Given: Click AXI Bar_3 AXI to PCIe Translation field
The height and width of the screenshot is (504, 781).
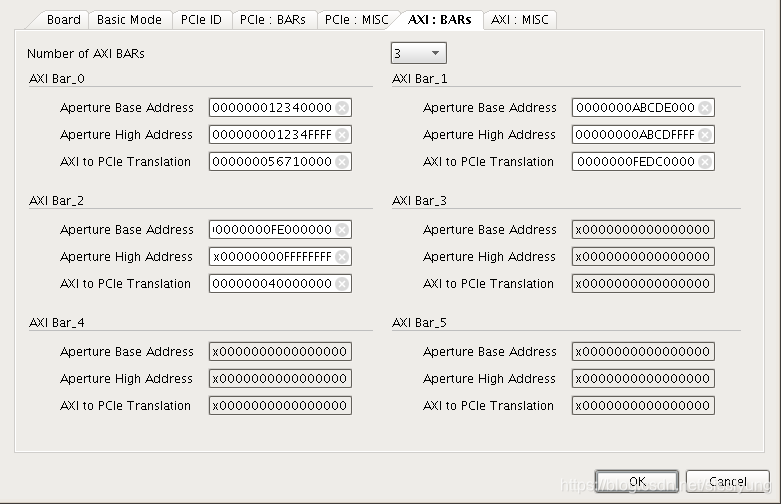Looking at the screenshot, I should (x=644, y=283).
